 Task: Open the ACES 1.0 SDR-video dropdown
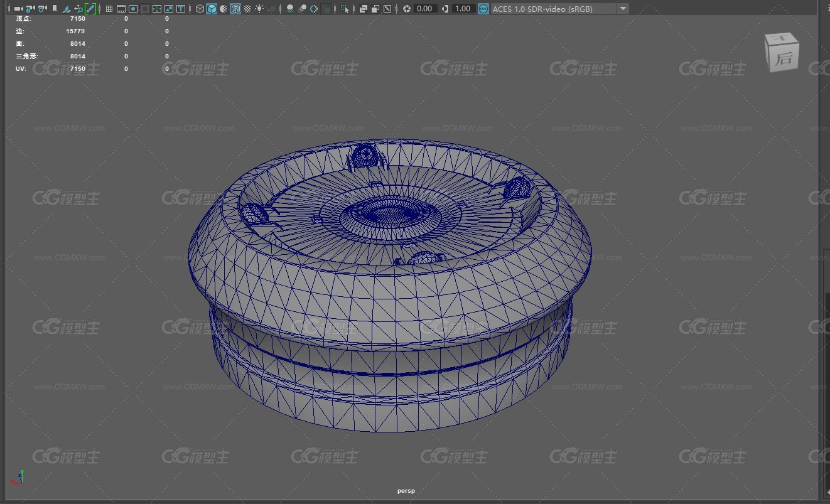point(559,9)
